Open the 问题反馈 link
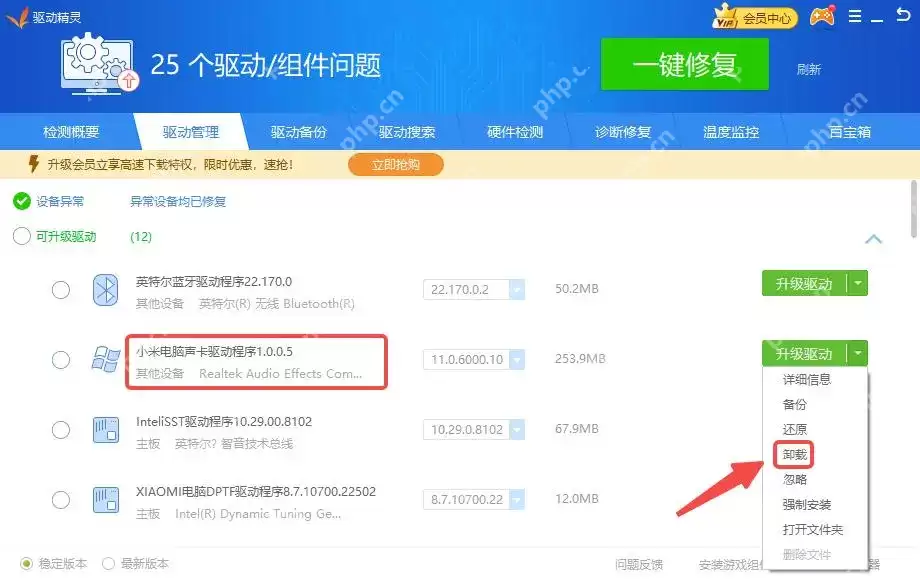 [x=639, y=564]
